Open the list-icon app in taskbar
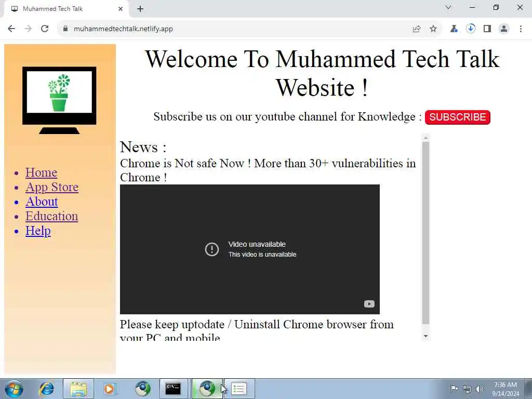Viewport: 532px width, 399px height. coord(239,389)
